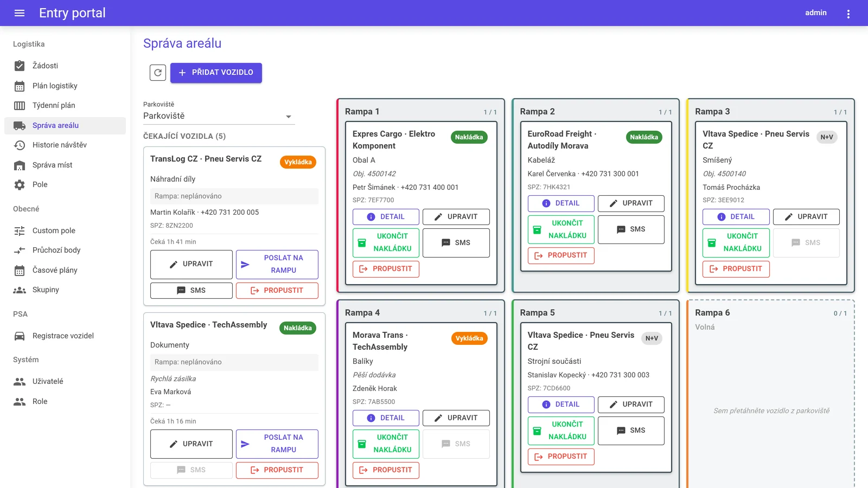Screen dimensions: 868x488
Task: Click the admin user label
Action: tap(816, 12)
